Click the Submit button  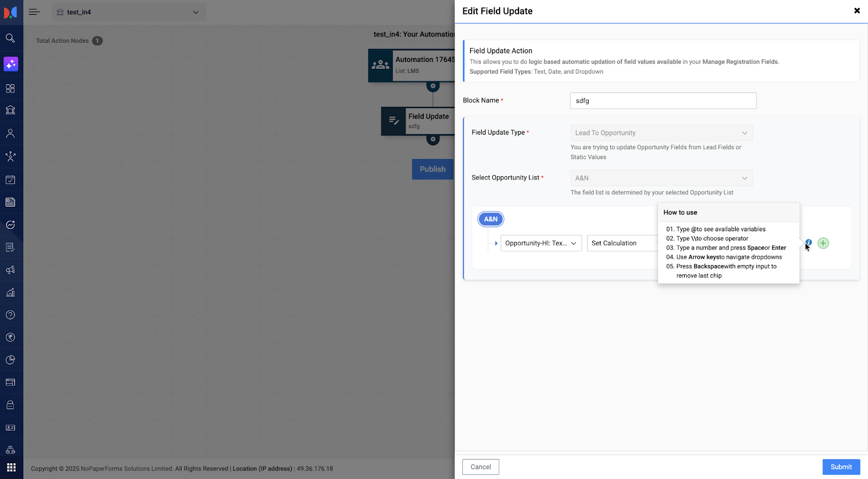[841, 467]
